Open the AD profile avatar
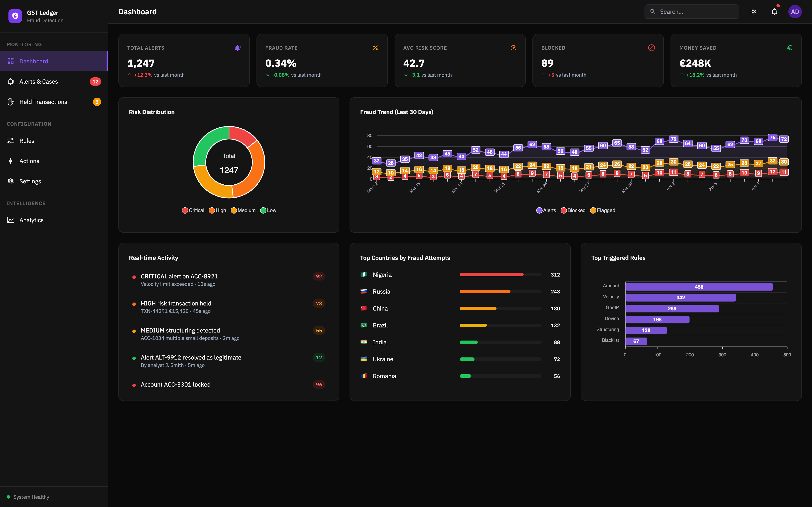This screenshot has height=507, width=812. 795,11
